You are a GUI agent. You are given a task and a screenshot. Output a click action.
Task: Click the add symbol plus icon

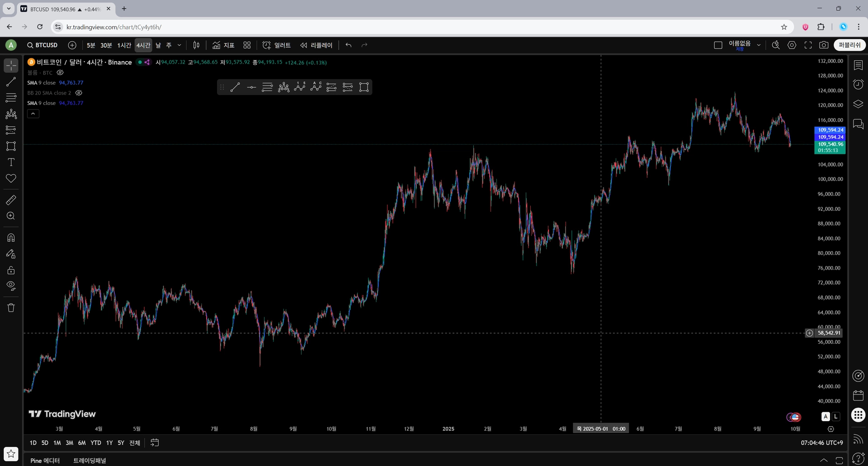tap(72, 45)
